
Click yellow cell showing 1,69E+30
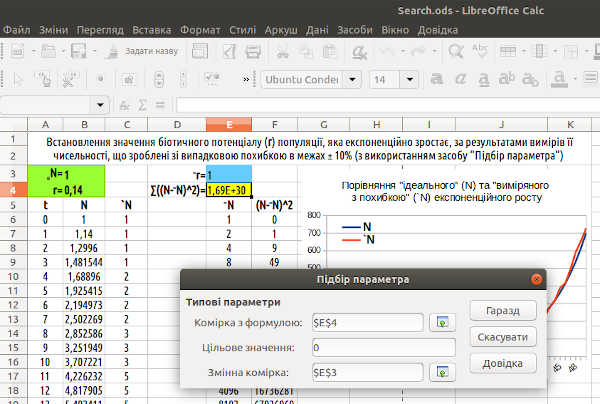(229, 190)
